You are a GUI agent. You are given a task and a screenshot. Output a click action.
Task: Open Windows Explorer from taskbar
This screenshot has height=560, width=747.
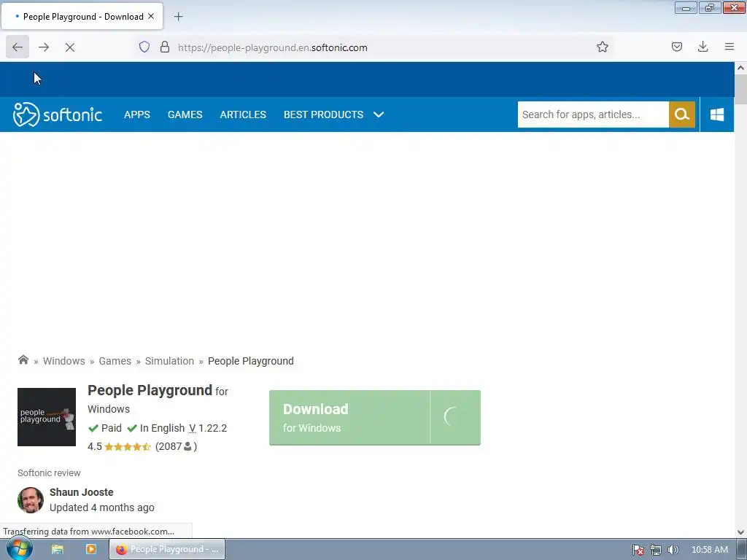pyautogui.click(x=58, y=549)
